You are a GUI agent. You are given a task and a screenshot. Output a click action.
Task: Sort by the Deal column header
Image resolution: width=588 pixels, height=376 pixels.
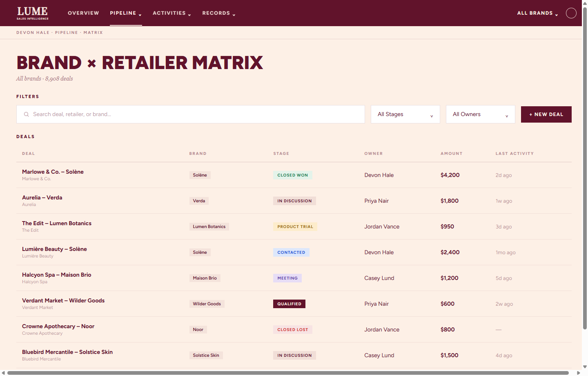click(x=29, y=154)
